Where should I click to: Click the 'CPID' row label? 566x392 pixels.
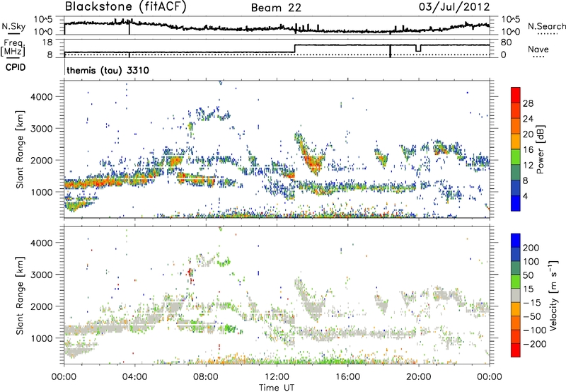(16, 67)
